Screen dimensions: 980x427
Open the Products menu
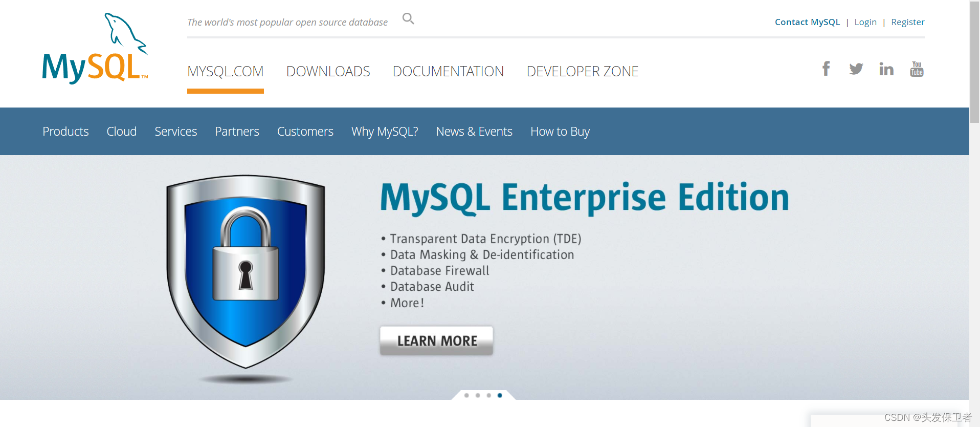click(65, 132)
